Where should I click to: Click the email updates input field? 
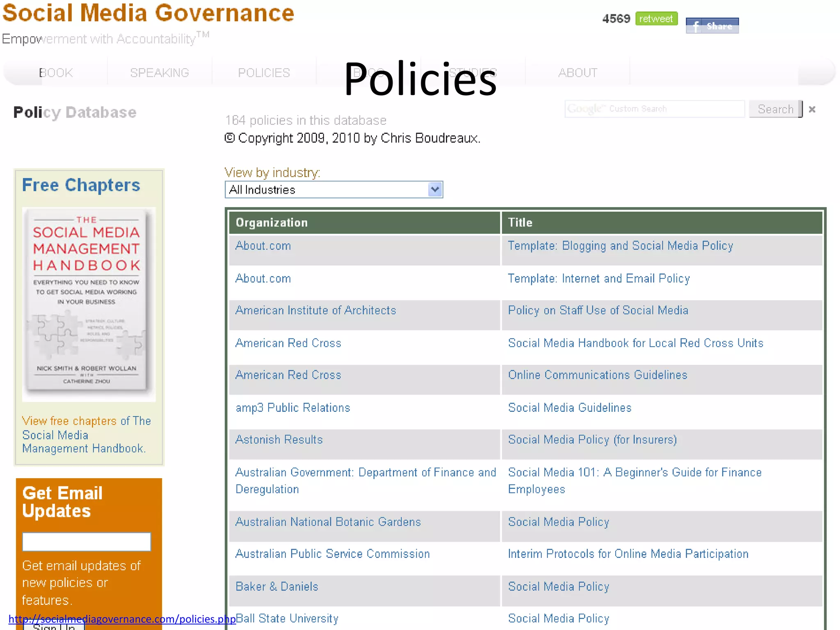(87, 542)
